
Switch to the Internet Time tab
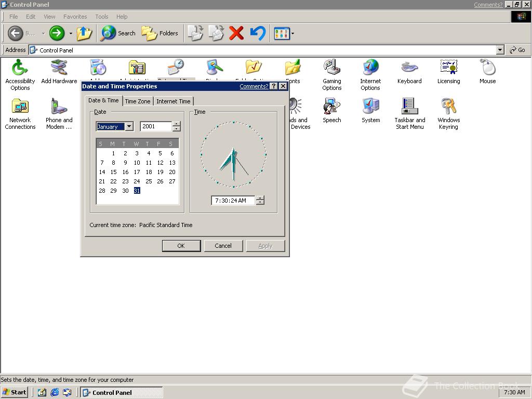pos(174,101)
